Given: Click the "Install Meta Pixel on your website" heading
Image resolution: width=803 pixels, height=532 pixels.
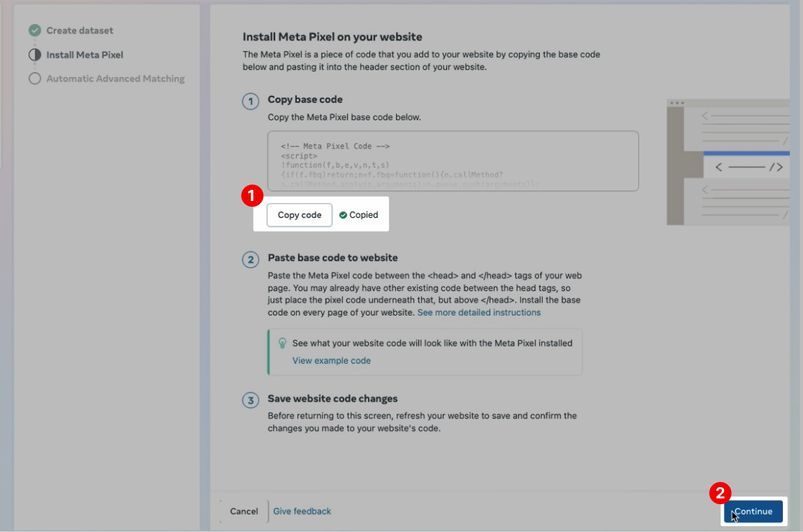Looking at the screenshot, I should point(332,37).
